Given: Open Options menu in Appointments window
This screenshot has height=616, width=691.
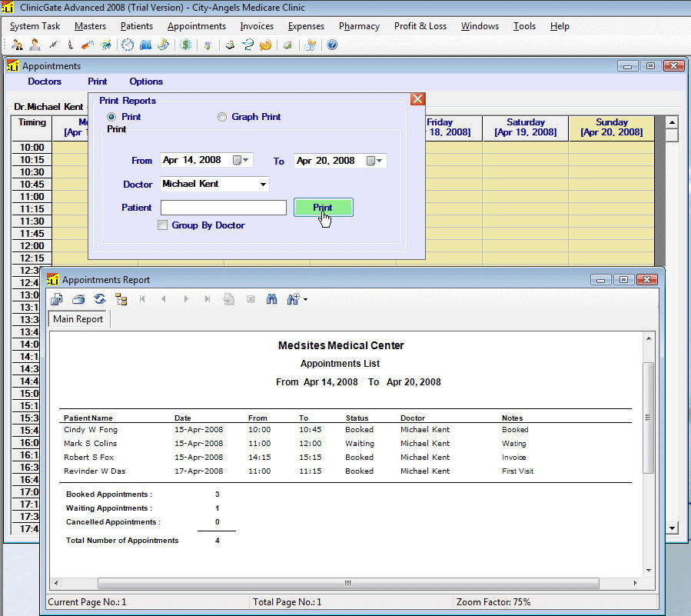Looking at the screenshot, I should point(146,82).
